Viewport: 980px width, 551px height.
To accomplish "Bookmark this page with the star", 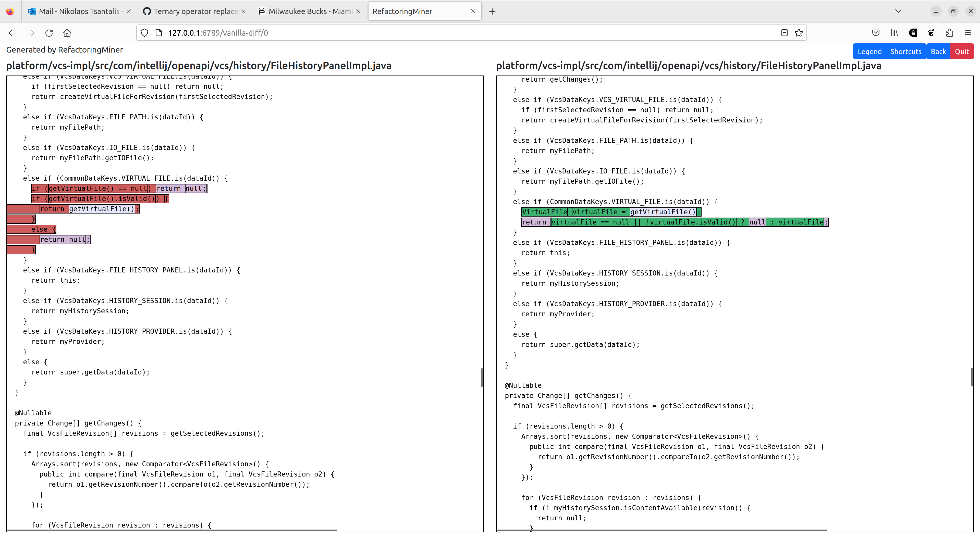I will click(798, 33).
